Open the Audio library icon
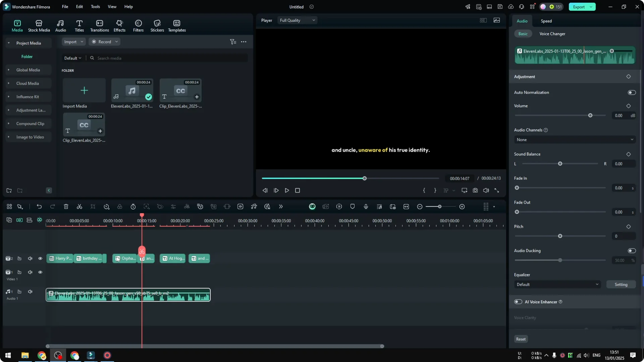Viewport: 644px width, 362px height. tap(60, 26)
